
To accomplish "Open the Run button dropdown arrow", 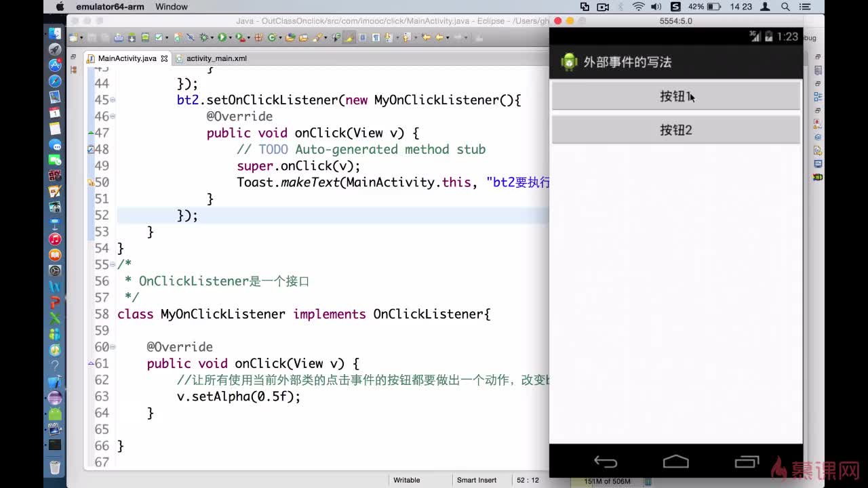I will point(229,38).
